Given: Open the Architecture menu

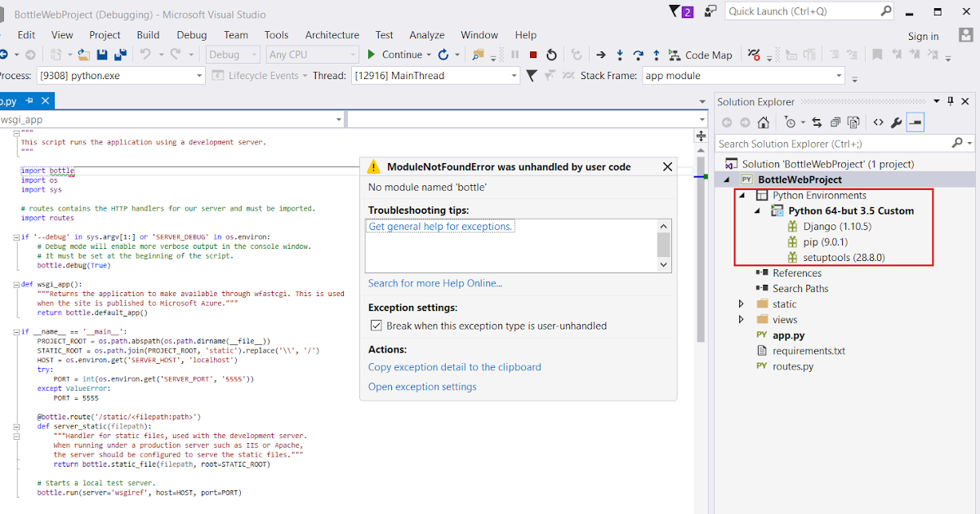Looking at the screenshot, I should [332, 35].
